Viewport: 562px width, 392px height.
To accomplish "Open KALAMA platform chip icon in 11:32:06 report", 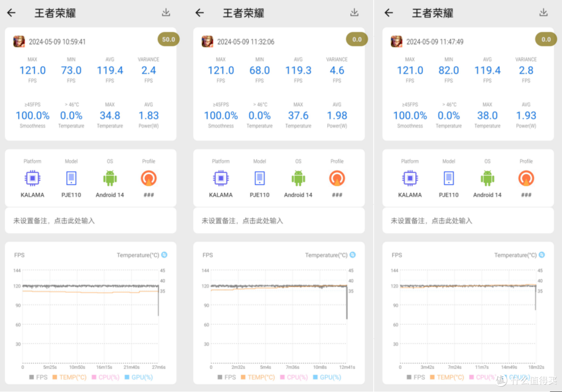I will point(221,178).
